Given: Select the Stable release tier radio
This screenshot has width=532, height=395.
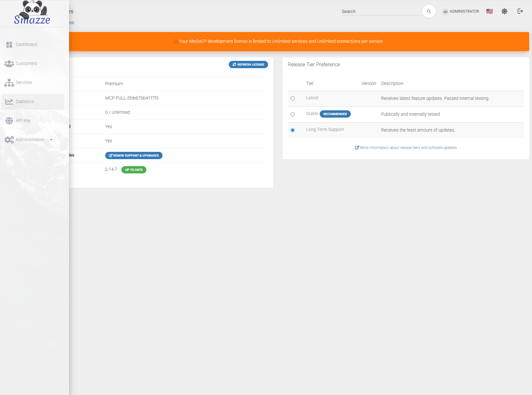Looking at the screenshot, I should 292,114.
